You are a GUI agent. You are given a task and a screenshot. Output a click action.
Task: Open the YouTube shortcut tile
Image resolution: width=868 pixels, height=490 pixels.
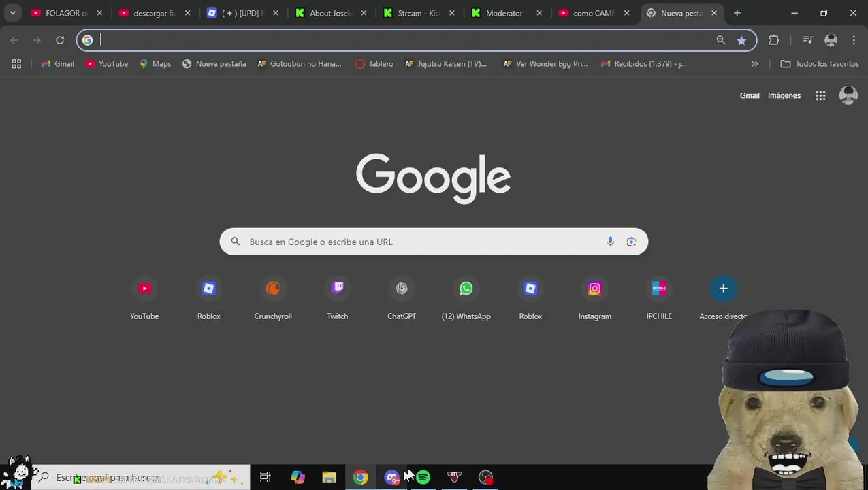pos(144,298)
